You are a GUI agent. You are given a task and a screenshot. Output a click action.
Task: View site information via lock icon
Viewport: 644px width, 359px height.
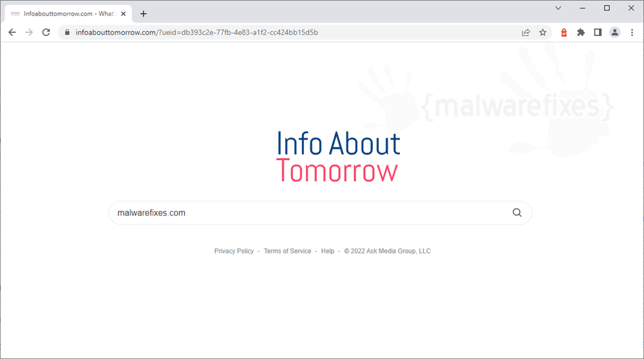coord(68,32)
